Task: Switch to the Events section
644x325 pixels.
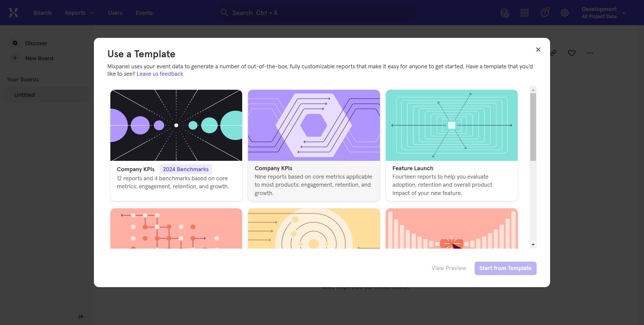Action: 144,12
